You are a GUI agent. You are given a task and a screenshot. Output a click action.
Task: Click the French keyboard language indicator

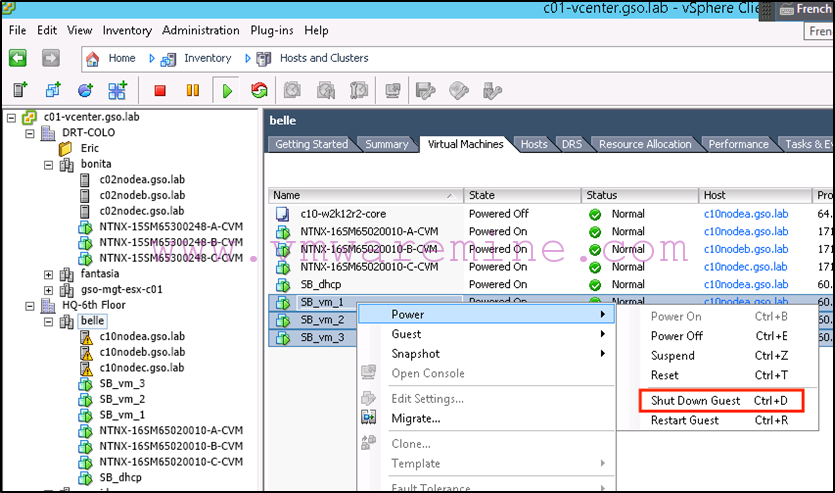click(x=806, y=9)
